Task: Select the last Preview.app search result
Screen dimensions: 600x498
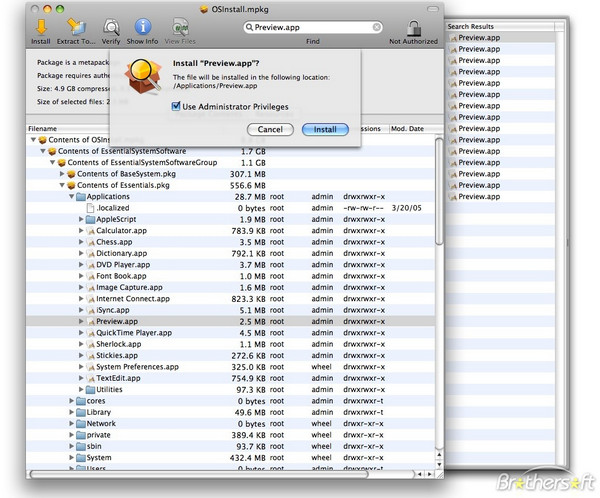Action: (x=501, y=197)
